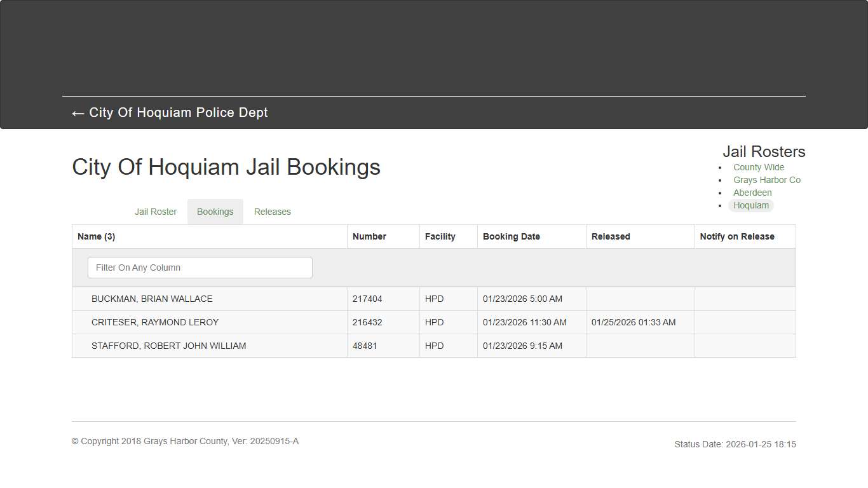Click the City Of Hoquiam Police Dept header link
Image resolution: width=868 pixels, height=488 pixels.
tap(179, 112)
